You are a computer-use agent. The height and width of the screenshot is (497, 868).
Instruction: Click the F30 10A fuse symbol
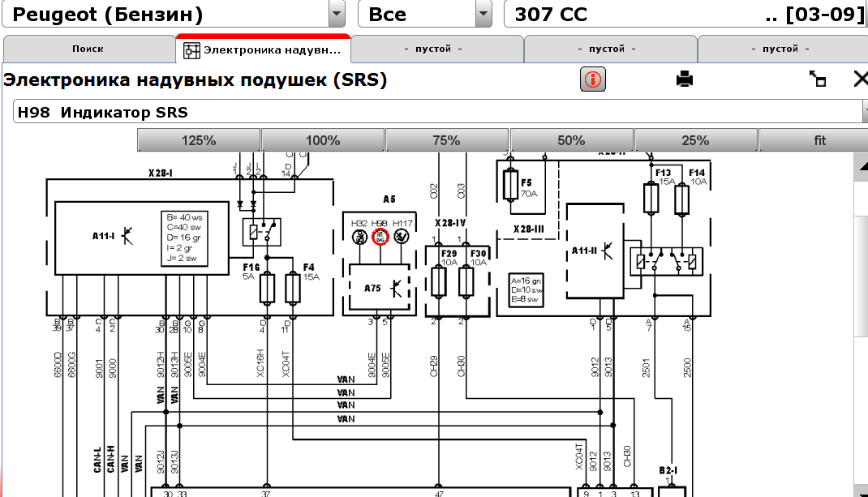[466, 281]
